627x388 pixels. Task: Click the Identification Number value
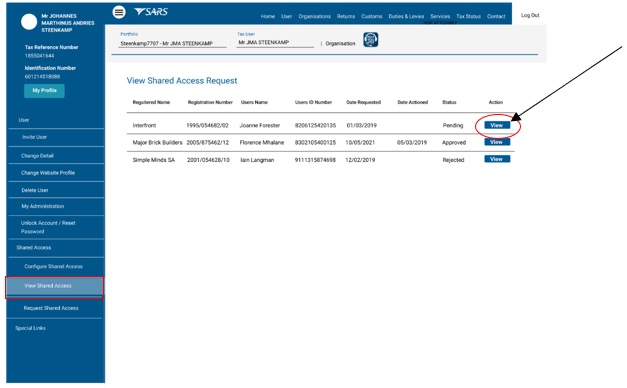coord(42,77)
